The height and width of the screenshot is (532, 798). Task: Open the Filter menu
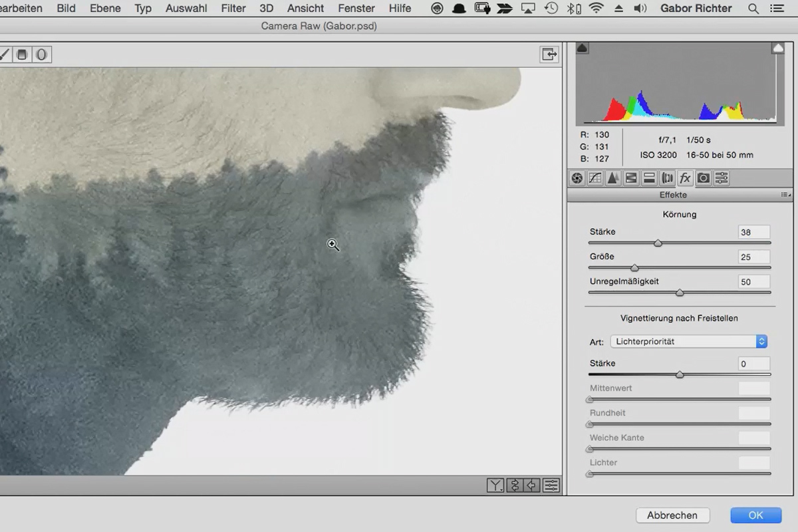click(x=233, y=9)
